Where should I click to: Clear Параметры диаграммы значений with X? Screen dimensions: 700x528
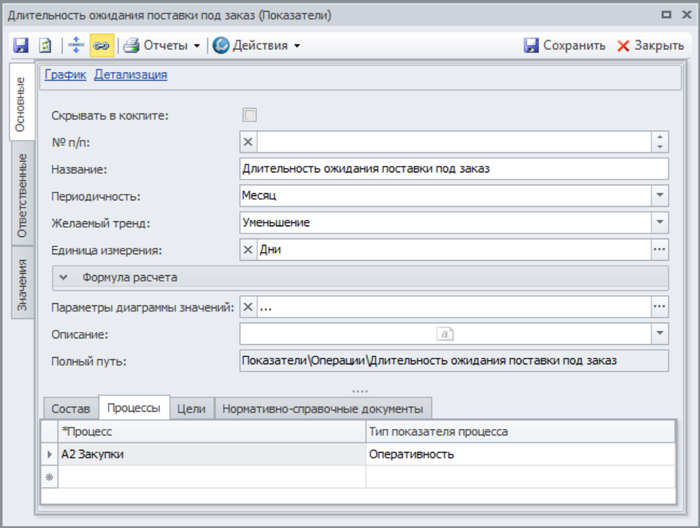click(x=249, y=307)
